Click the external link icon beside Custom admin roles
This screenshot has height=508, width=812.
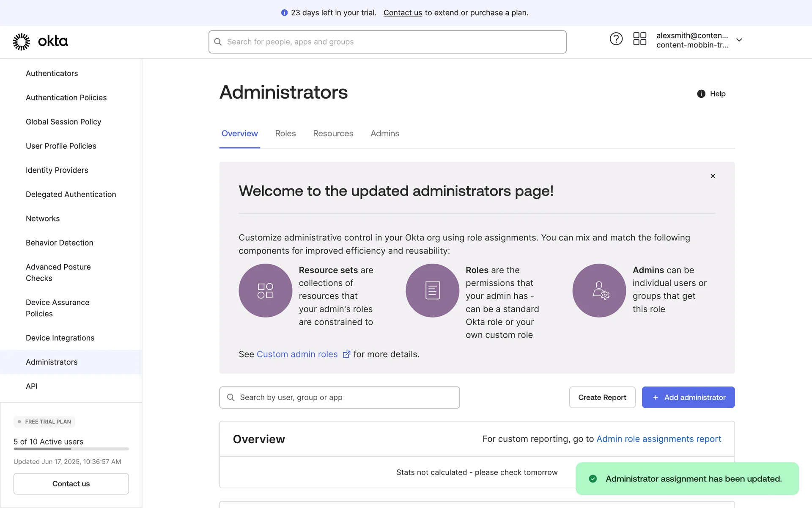tap(346, 354)
